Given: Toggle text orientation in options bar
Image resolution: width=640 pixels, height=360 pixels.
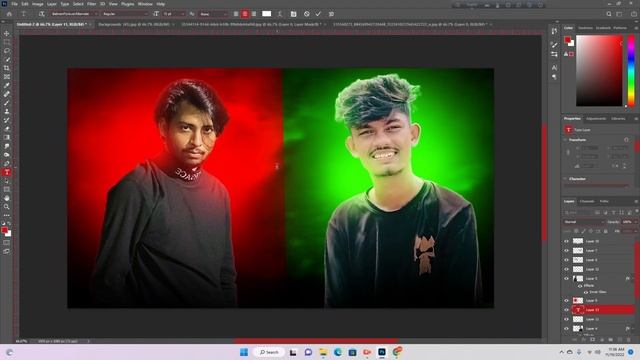Looking at the screenshot, I should pyautogui.click(x=41, y=14).
